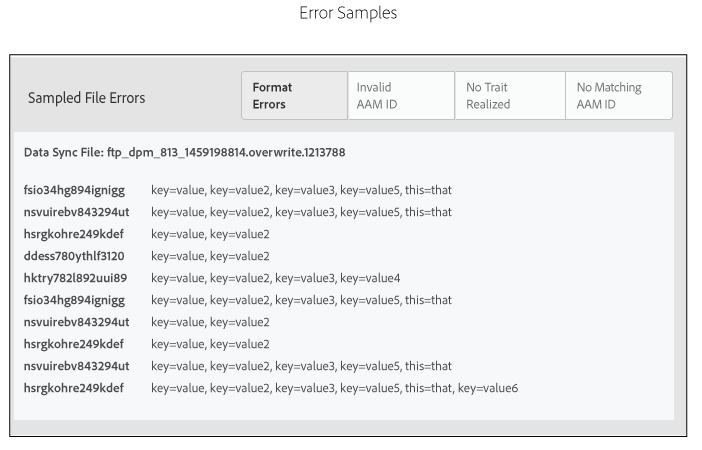
Task: Click the first hsrgkohre249kdef ID
Action: click(74, 234)
